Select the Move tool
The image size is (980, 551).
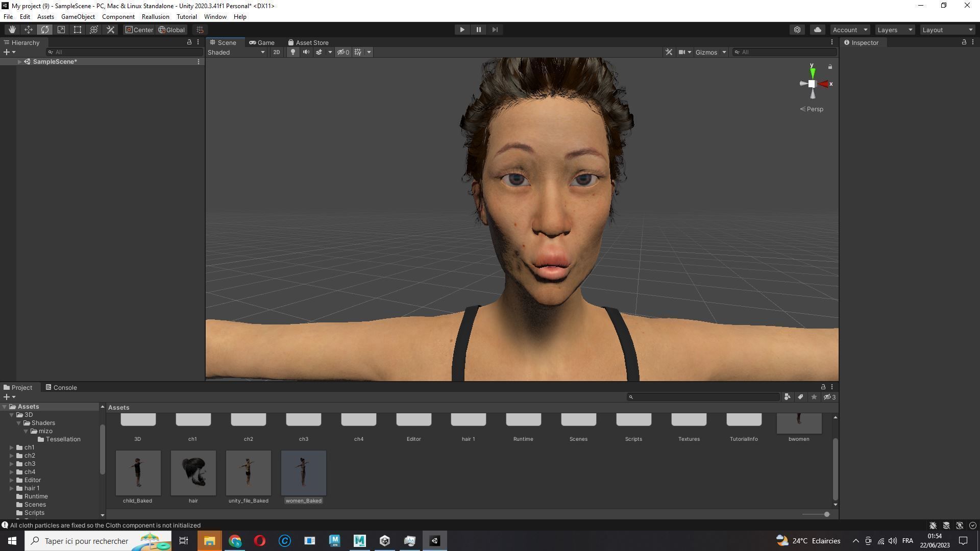29,30
